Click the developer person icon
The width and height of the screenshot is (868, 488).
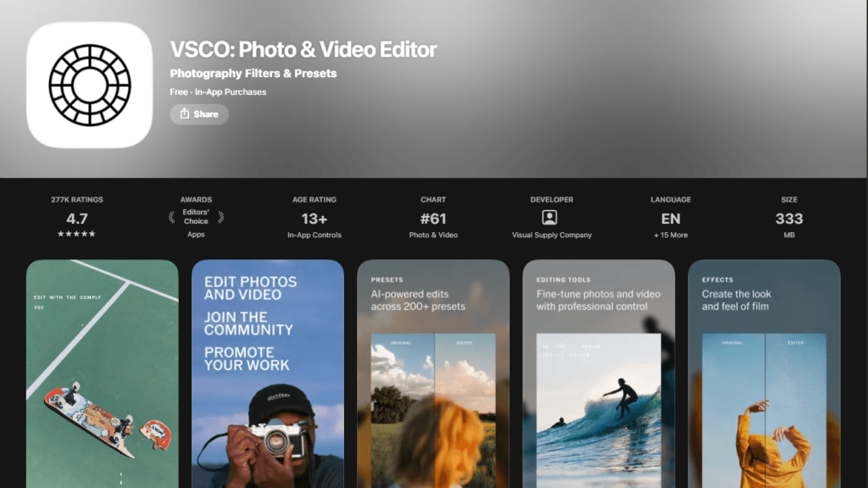(x=549, y=218)
